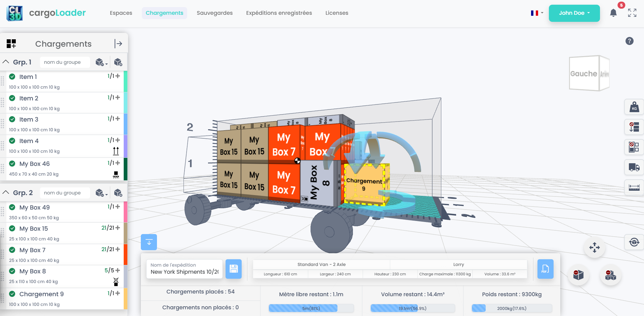This screenshot has height=316, width=644.
Task: Click the notification bell icon
Action: click(613, 13)
